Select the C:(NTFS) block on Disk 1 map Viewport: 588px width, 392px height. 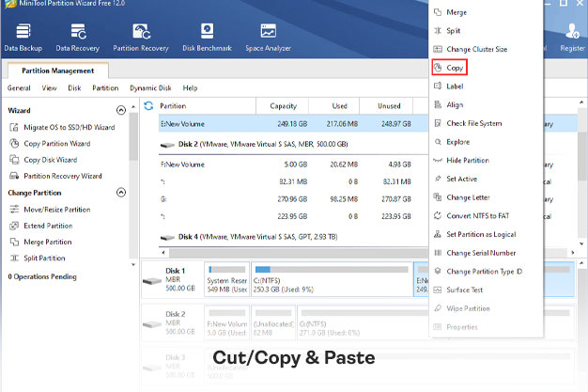pyautogui.click(x=332, y=280)
